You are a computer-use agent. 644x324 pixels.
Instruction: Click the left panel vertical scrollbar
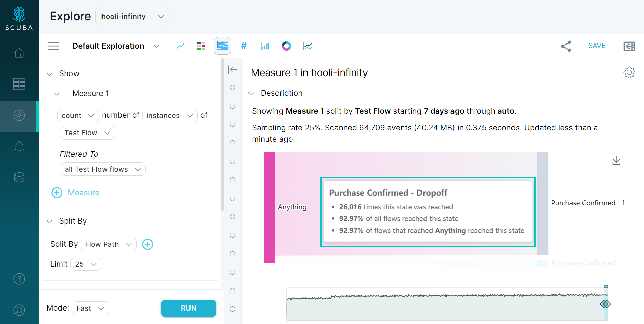click(222, 135)
